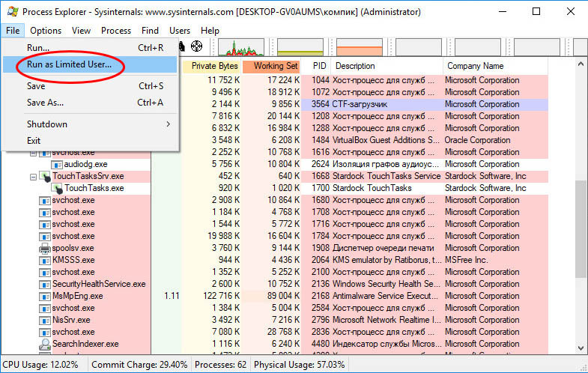The width and height of the screenshot is (588, 373).
Task: Click the SearchIndexer.exe process icon
Action: [x=45, y=344]
